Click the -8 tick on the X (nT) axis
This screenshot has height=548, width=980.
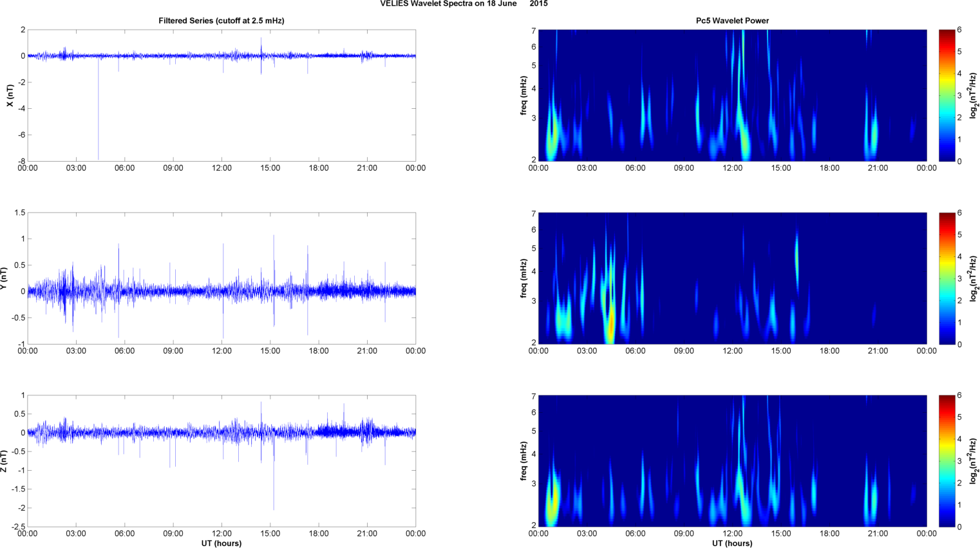[x=22, y=161]
